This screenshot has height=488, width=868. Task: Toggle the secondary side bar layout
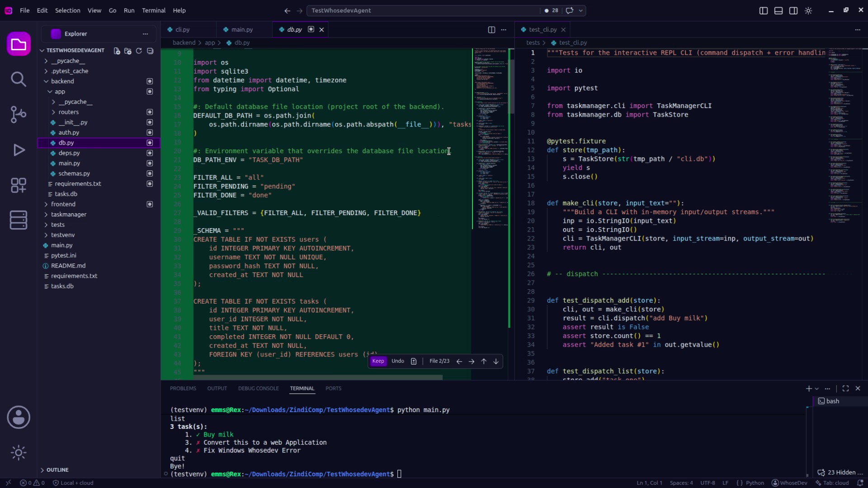tap(793, 10)
